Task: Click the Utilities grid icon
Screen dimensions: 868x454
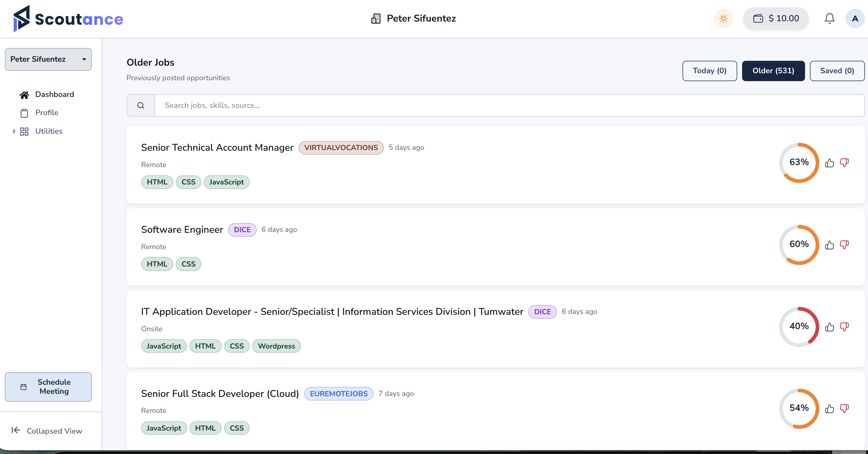Action: [x=24, y=131]
